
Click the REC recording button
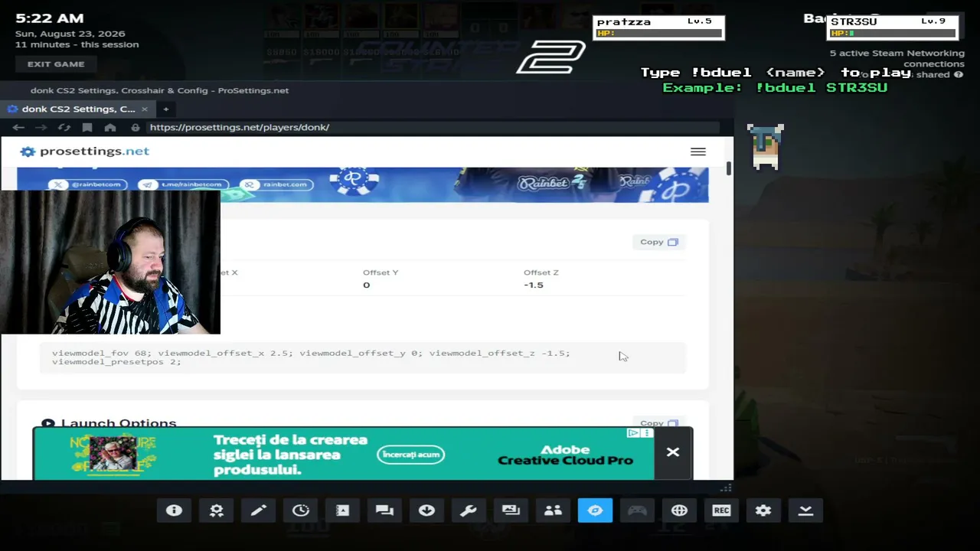721,510
